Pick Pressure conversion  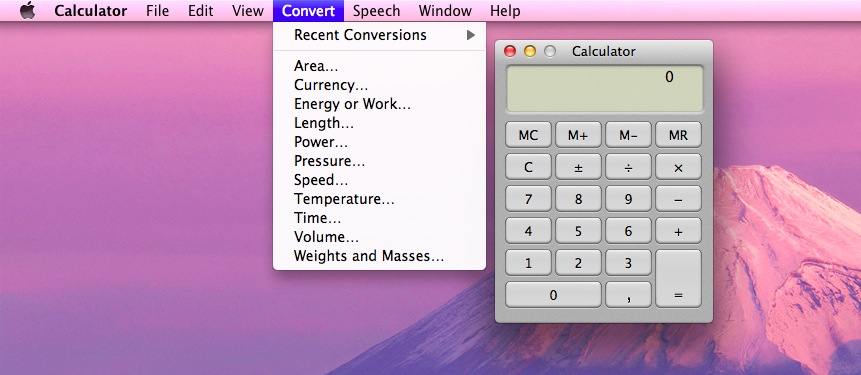click(379, 161)
